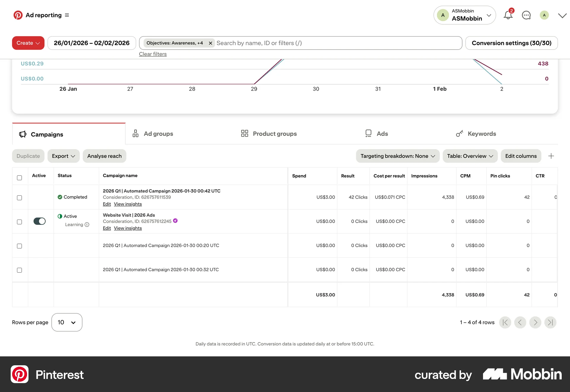Screen dimensions: 570x392
Task: Click the Product groups grid icon
Action: pyautogui.click(x=244, y=133)
